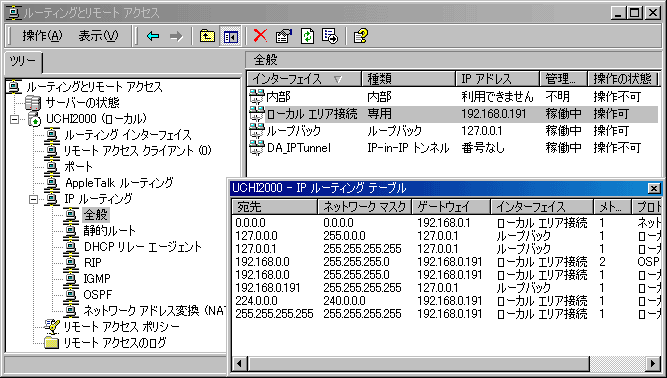Select ルーティング インターフェイス in the tree
This screenshot has height=378, width=667.
128,135
